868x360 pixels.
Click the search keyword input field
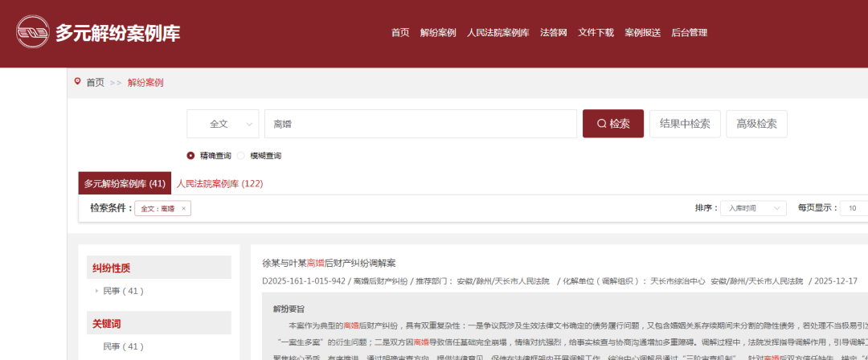[420, 124]
